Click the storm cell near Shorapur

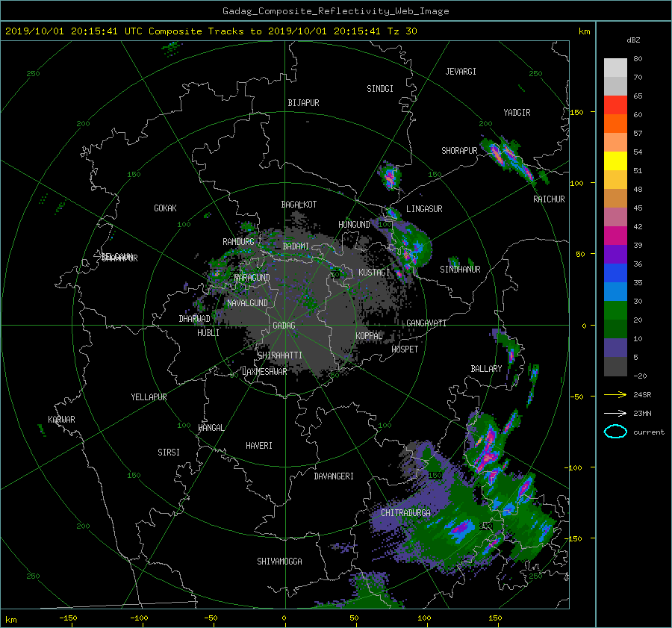coord(496,154)
